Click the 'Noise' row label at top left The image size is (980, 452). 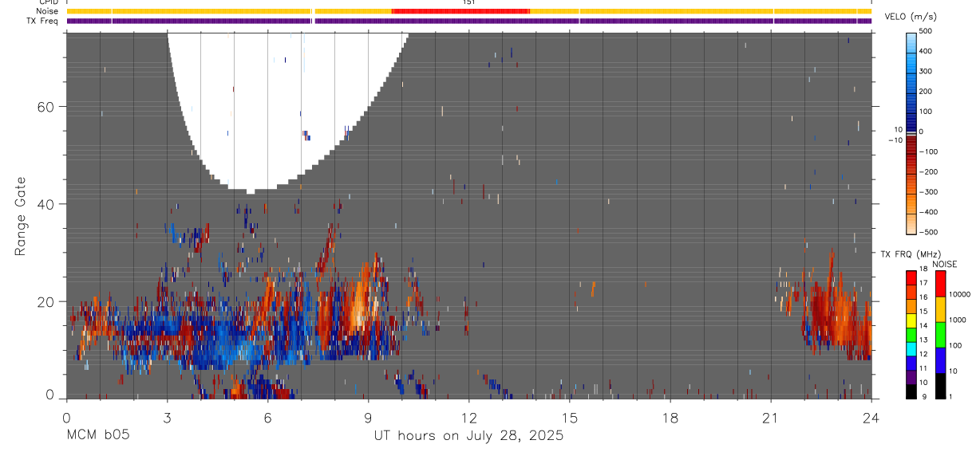pyautogui.click(x=48, y=11)
